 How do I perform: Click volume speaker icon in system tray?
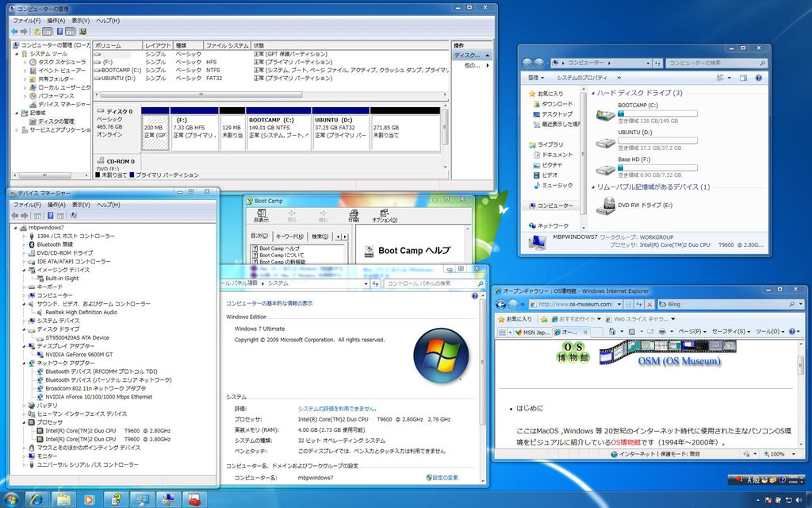799,500
